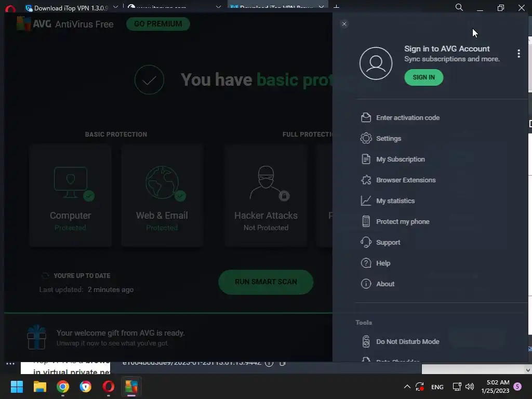532x399 pixels.
Task: Click the scrollbar down arrow at bottom right
Action: (528, 370)
